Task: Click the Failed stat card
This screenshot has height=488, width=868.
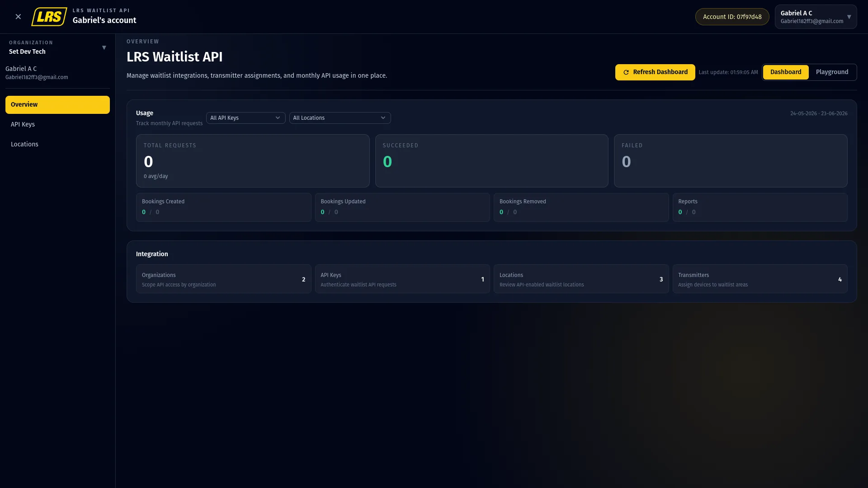Action: [x=731, y=161]
